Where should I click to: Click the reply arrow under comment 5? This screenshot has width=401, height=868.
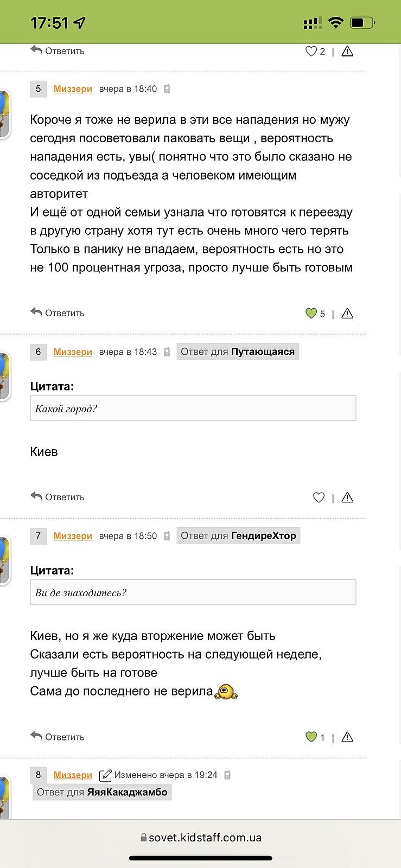point(58,313)
